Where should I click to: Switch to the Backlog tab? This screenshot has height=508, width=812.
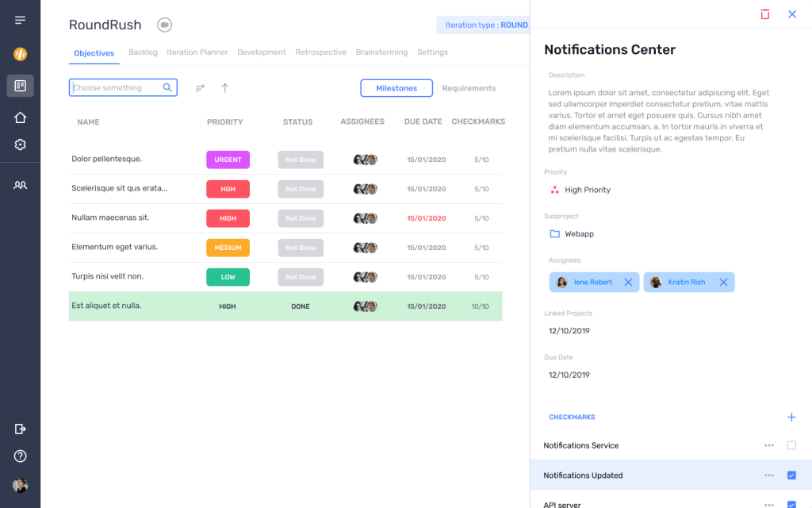click(x=143, y=52)
